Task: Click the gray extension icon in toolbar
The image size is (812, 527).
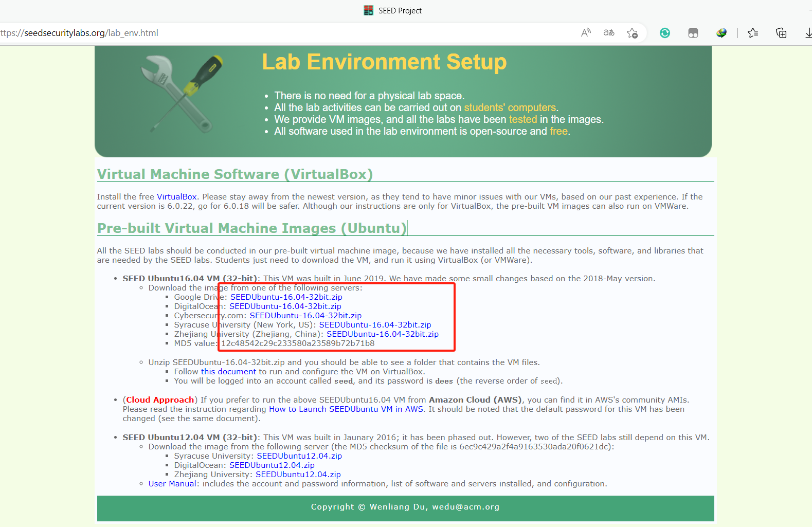Action: 693,33
